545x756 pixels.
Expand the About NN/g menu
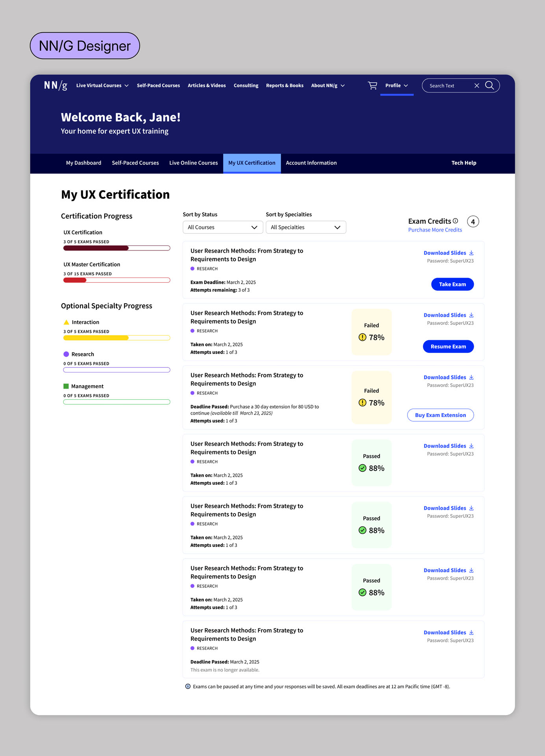328,85
